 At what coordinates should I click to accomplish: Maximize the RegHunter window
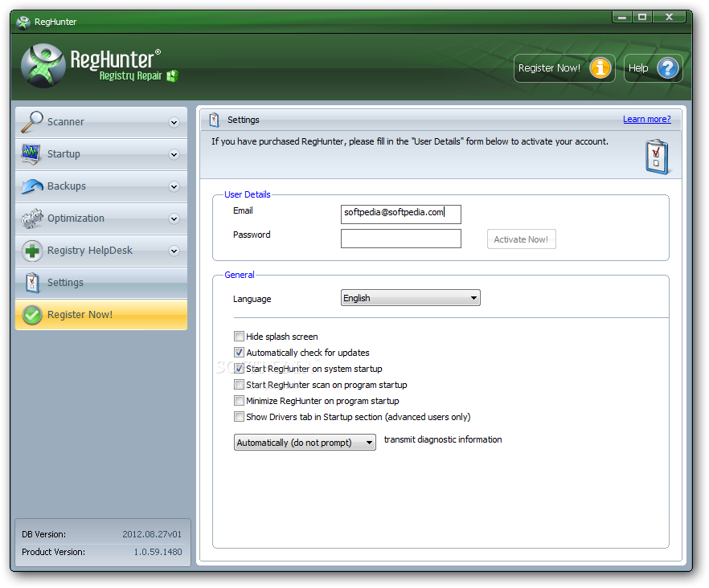tap(642, 17)
